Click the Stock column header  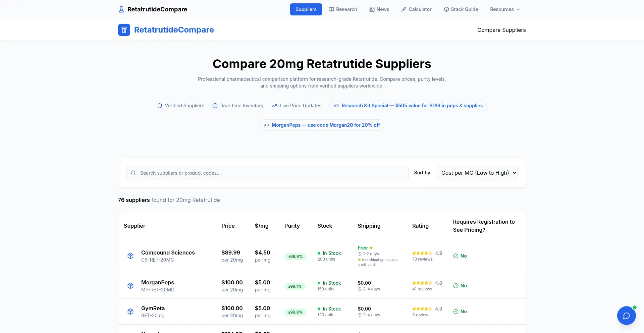pyautogui.click(x=325, y=226)
